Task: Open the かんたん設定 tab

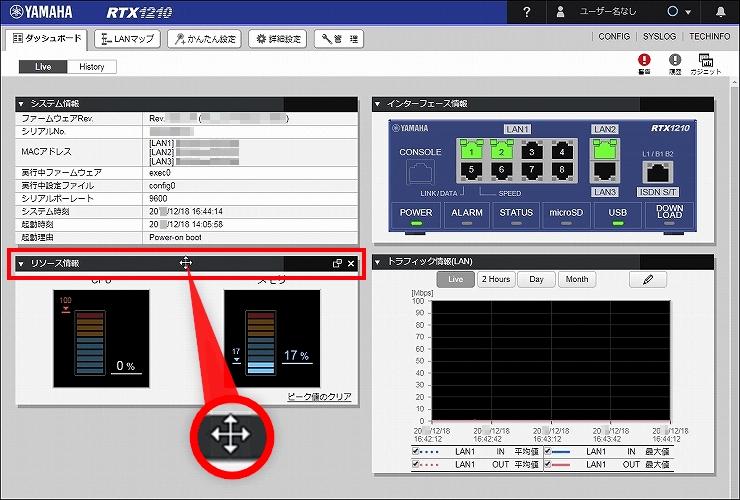Action: [204, 39]
